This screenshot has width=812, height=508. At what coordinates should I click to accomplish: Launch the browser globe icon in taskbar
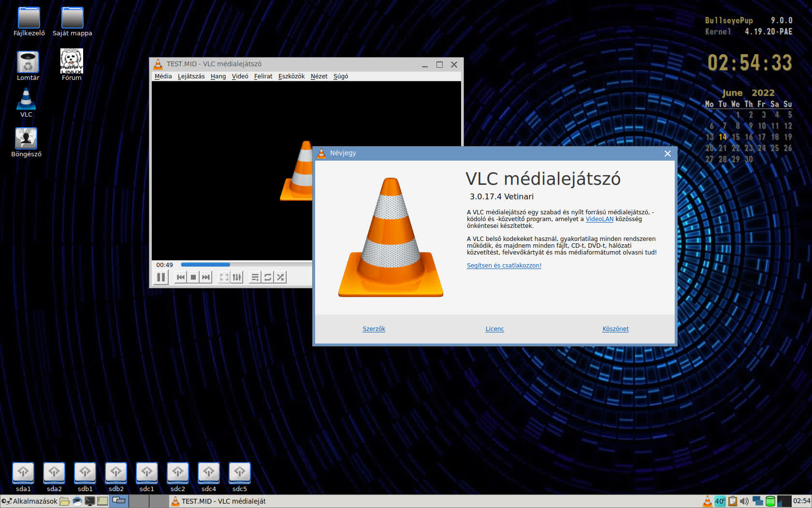point(77,501)
